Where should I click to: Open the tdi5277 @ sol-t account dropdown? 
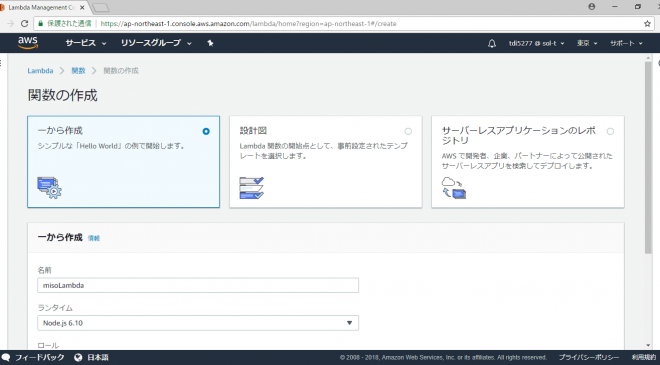536,43
